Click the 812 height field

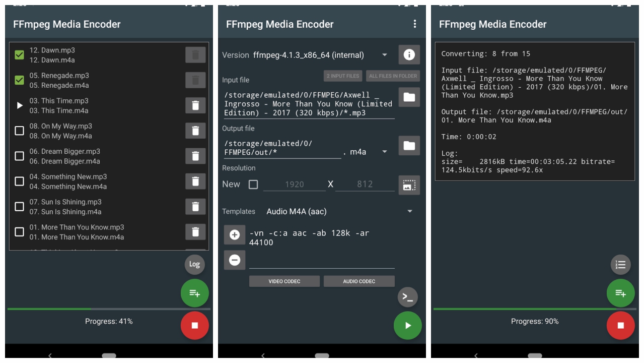(x=365, y=185)
